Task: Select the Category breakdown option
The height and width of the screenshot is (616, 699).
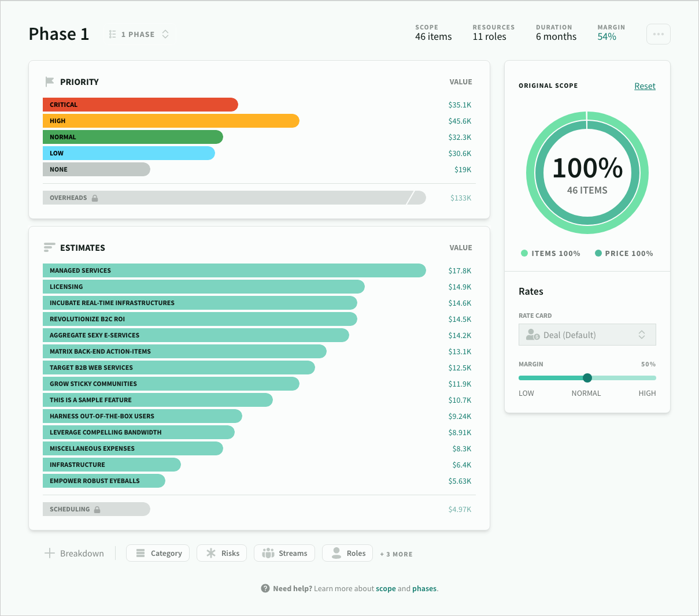Action: tap(158, 553)
